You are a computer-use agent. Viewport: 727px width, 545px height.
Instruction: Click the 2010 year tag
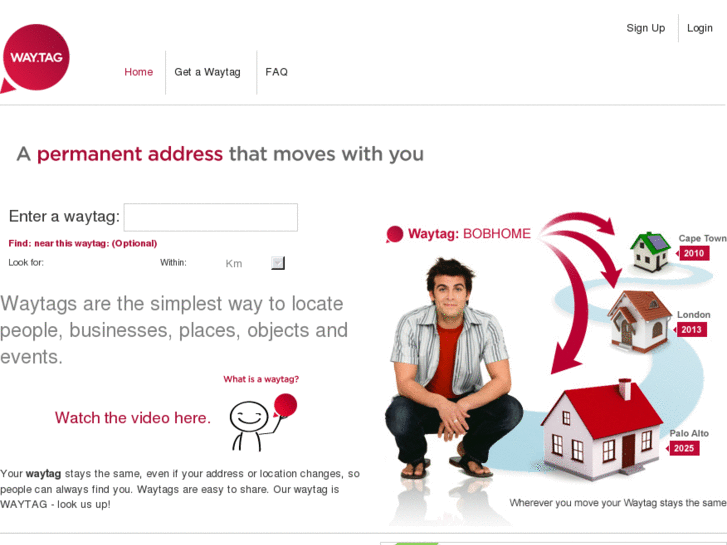point(693,253)
